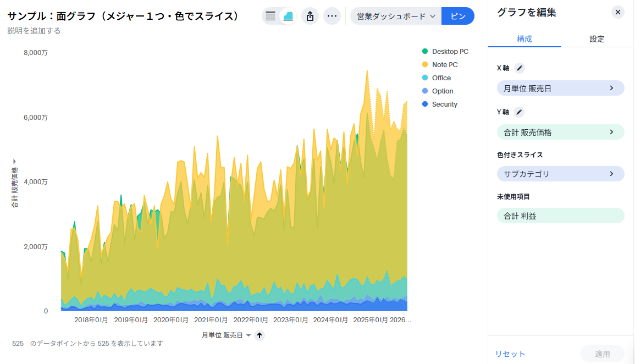Edit X軸 with the pencil icon

520,68
